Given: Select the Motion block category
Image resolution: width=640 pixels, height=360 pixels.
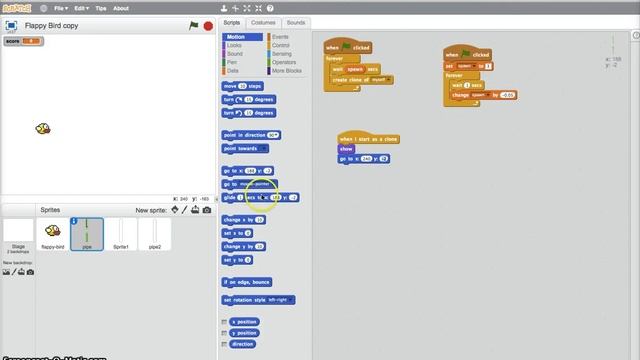Looking at the screenshot, I should (x=242, y=37).
